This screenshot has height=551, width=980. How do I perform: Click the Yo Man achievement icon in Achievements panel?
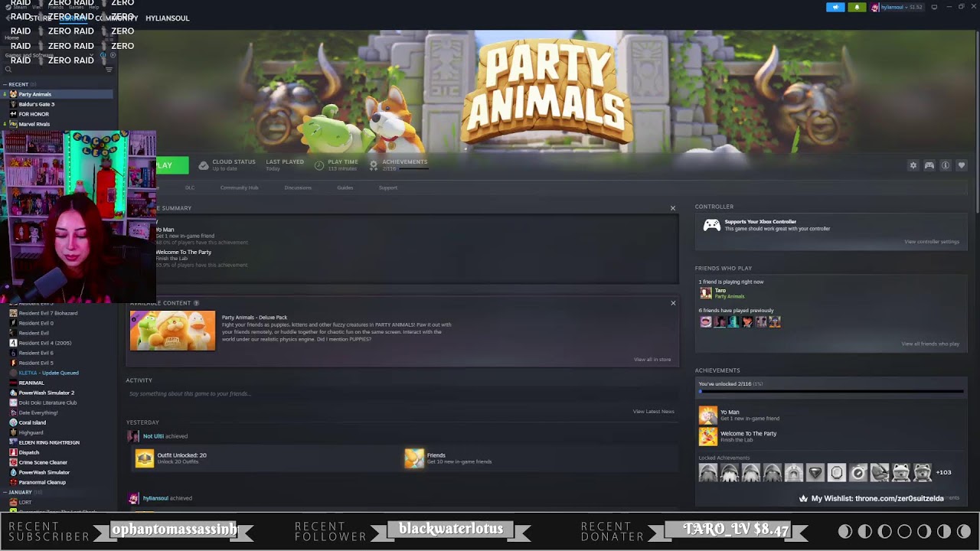pos(708,415)
